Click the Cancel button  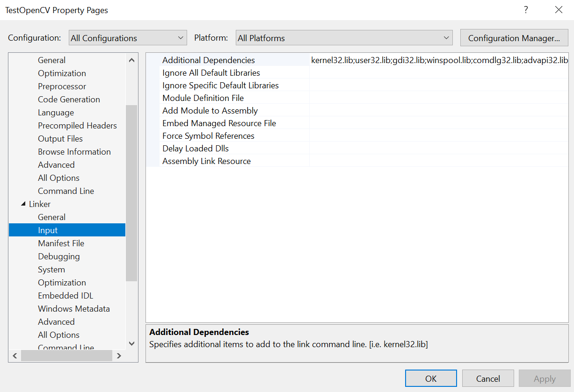[x=487, y=378]
